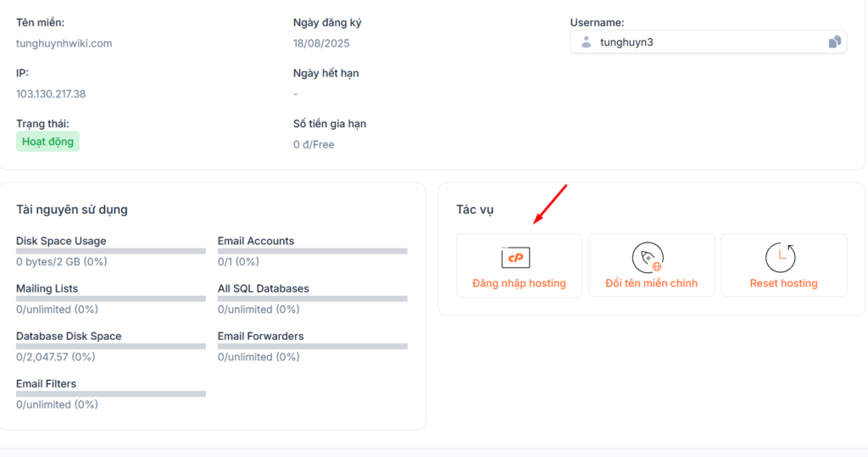Click the Tên miền label
868x457 pixels.
[x=41, y=23]
